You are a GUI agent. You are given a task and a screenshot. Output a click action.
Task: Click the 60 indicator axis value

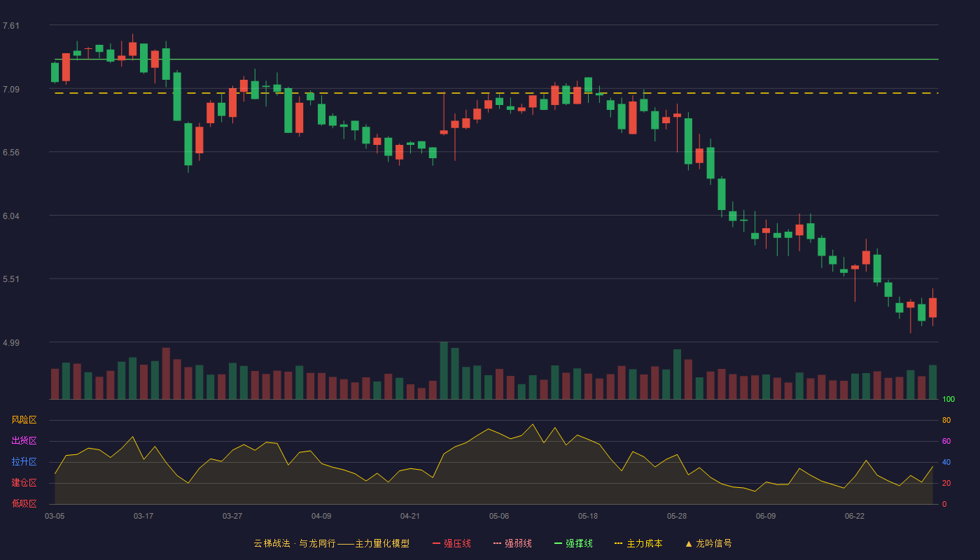click(x=946, y=441)
